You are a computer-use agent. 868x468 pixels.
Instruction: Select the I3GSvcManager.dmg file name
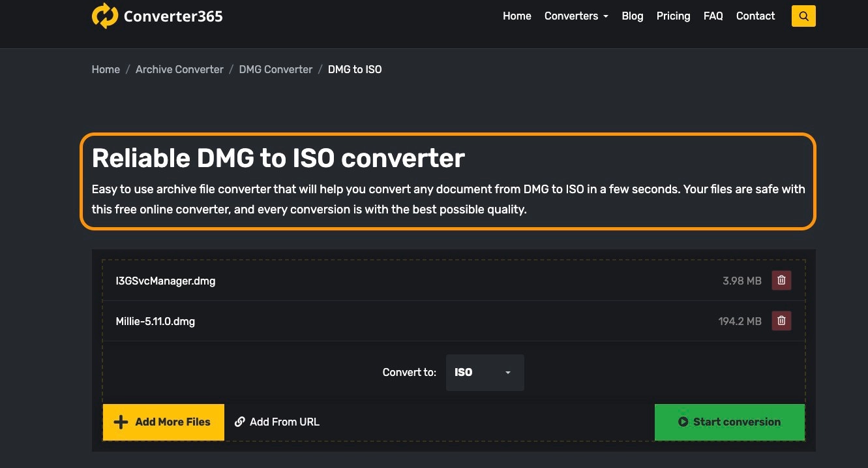(166, 281)
